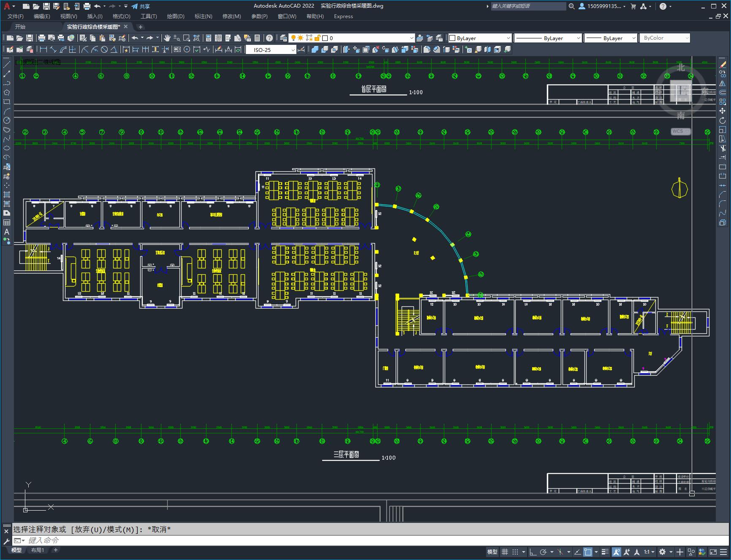Expand the account 1505999135 dropdown
731x560 pixels.
(x=602, y=6)
